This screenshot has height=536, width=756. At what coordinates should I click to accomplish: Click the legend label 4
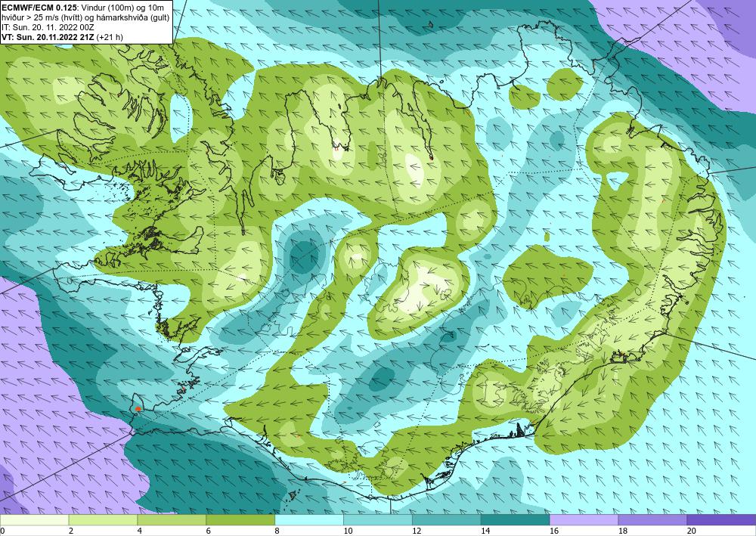(140, 531)
